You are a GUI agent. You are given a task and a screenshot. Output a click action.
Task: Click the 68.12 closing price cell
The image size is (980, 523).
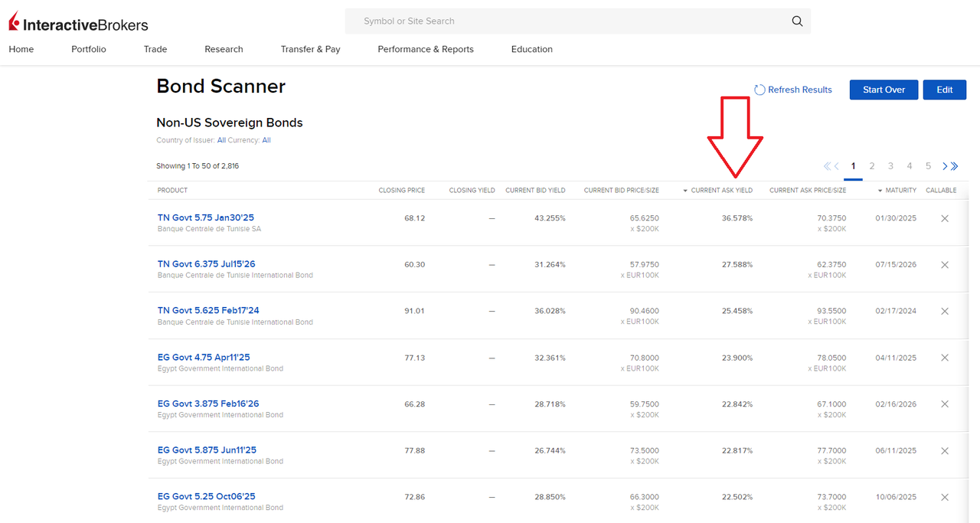(x=414, y=218)
